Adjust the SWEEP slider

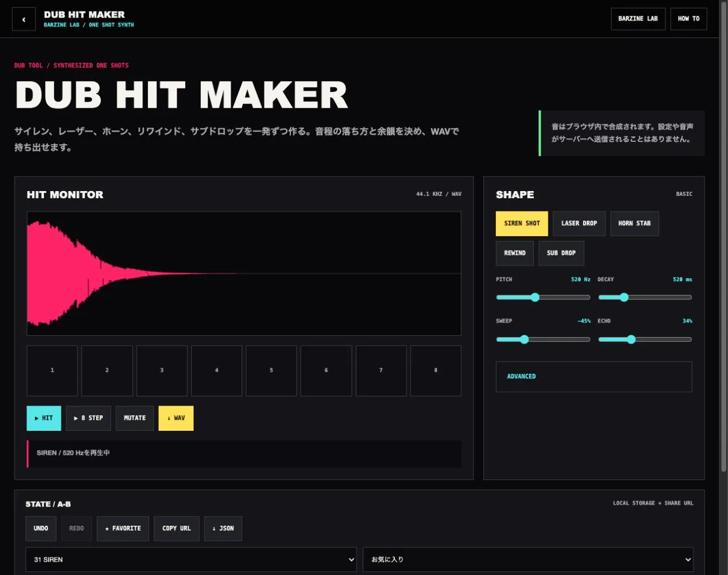click(x=543, y=339)
